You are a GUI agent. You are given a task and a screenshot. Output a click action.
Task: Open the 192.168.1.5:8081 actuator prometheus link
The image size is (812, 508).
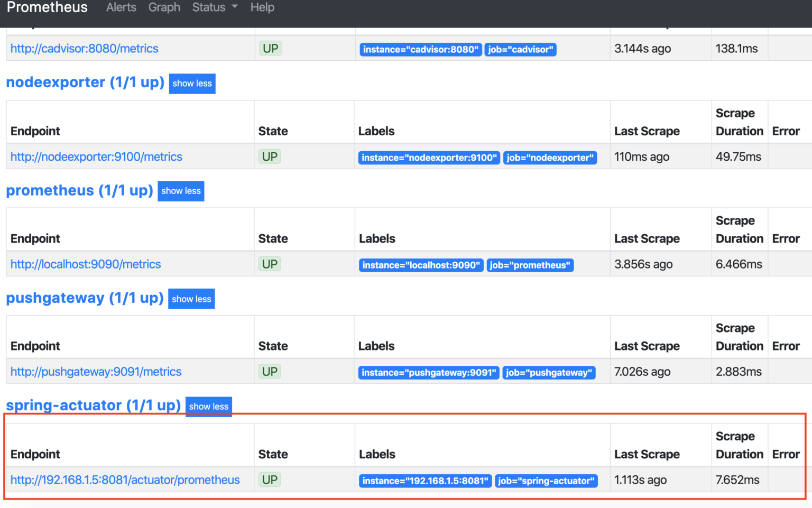point(125,480)
